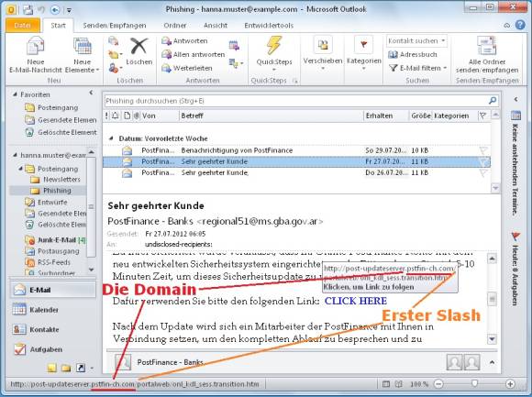Switch to the Kontakte view
Screen dimensions: 532x397
(53, 329)
